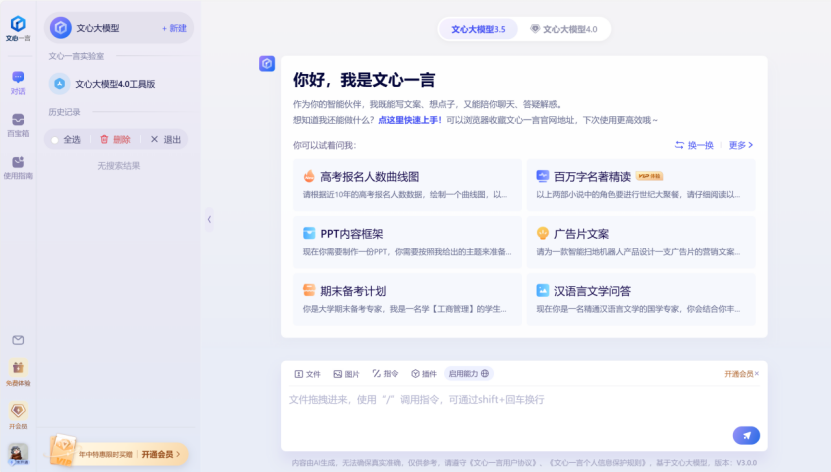Open the 百宝箱 toolbox
Screen dimensions: 831x472
(18, 126)
